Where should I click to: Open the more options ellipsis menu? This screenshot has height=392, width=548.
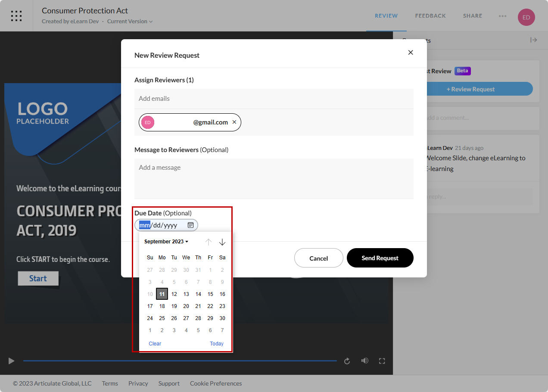point(502,16)
